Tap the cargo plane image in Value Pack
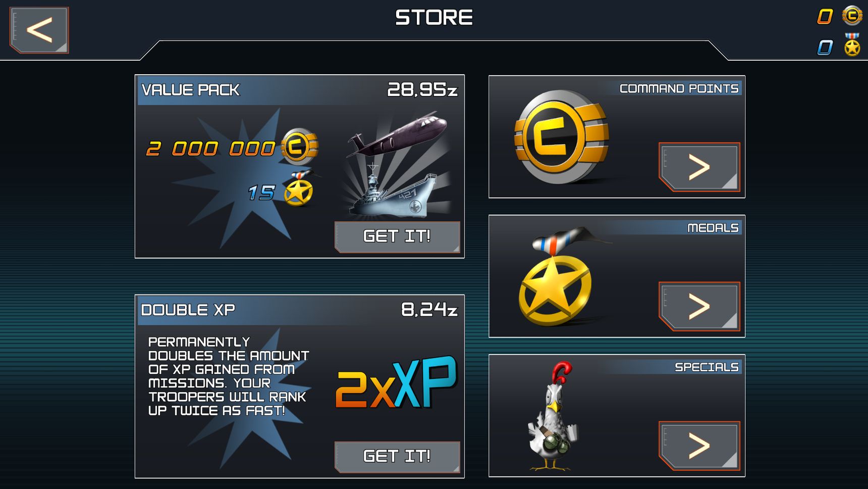The image size is (868, 489). (397, 134)
